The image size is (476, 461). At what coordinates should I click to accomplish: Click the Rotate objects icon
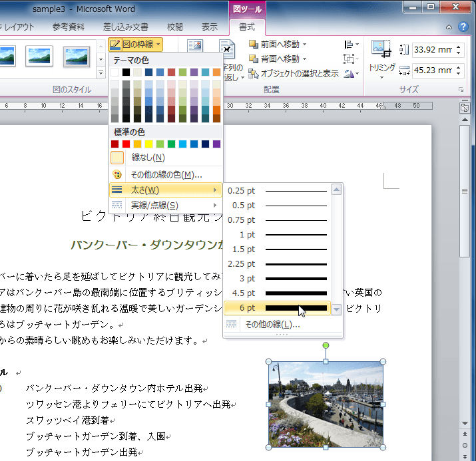[x=350, y=73]
